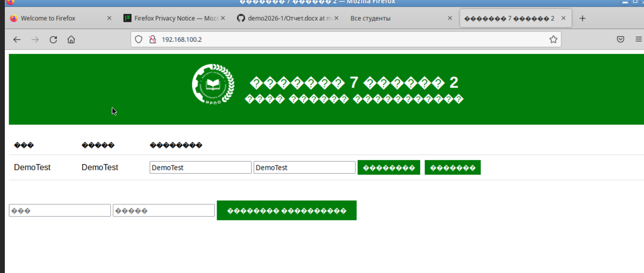Click the IRPO logo in green header
Viewport: 644px width, 273px height.
tap(213, 85)
